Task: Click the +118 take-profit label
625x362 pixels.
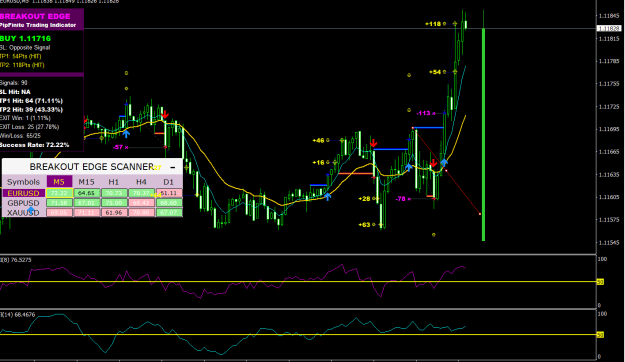Action: pos(433,24)
